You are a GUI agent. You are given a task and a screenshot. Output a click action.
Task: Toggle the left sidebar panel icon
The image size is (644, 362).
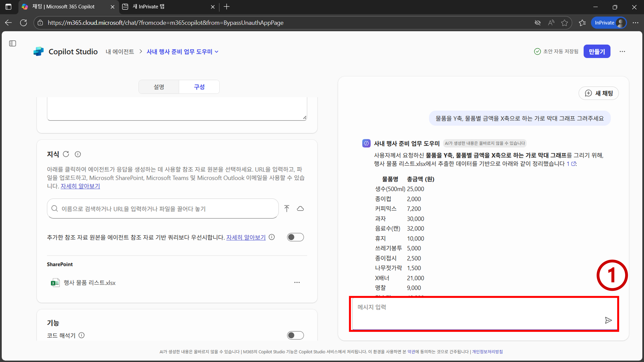13,43
